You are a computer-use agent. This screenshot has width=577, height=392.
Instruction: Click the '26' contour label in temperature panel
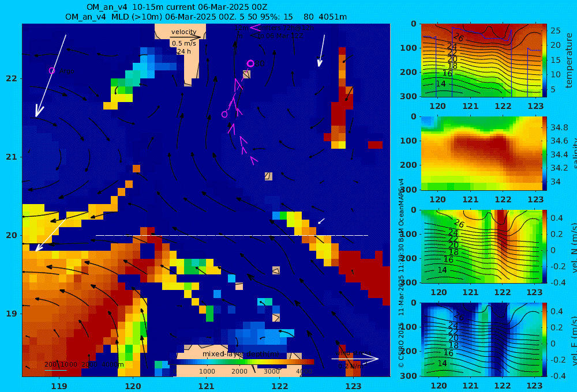point(458,37)
